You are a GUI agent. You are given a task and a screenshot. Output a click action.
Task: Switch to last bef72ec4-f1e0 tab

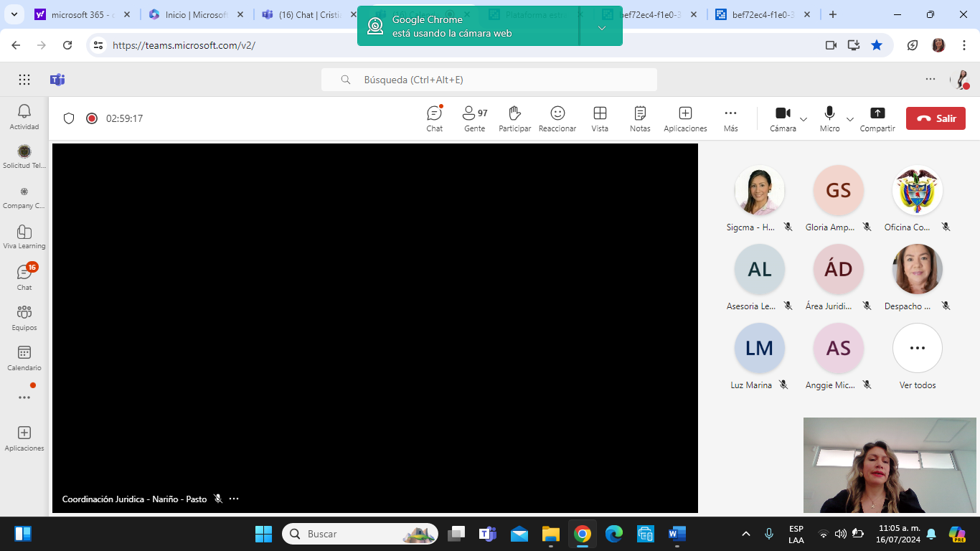[x=762, y=14]
